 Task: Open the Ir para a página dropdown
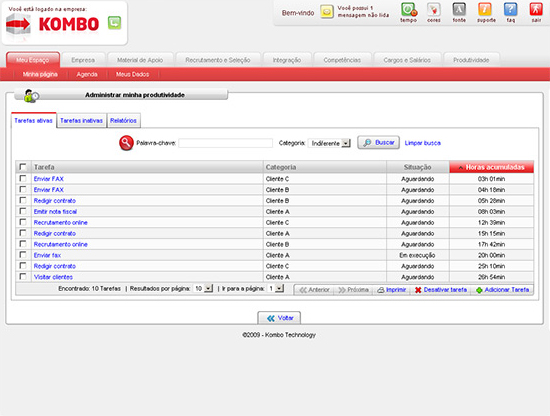coord(275,288)
